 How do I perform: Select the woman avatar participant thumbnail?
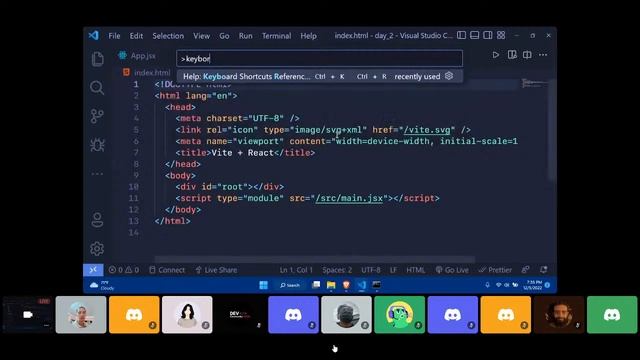(x=187, y=315)
